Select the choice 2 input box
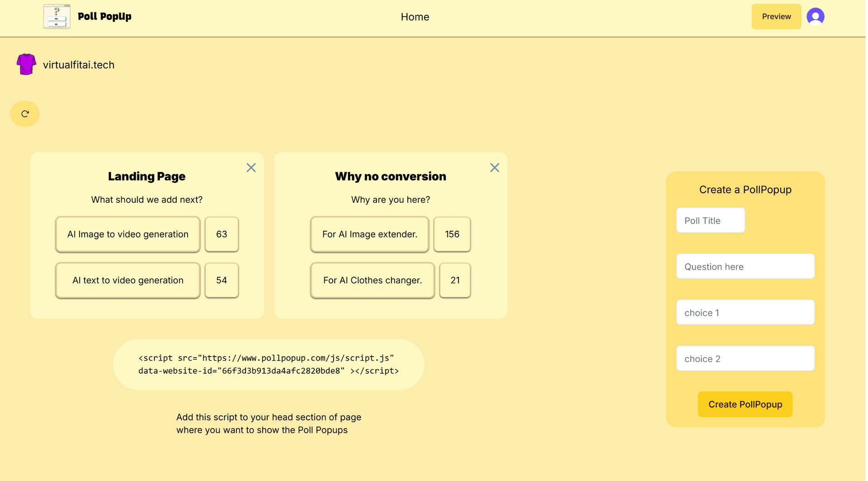868x481 pixels. click(x=745, y=359)
